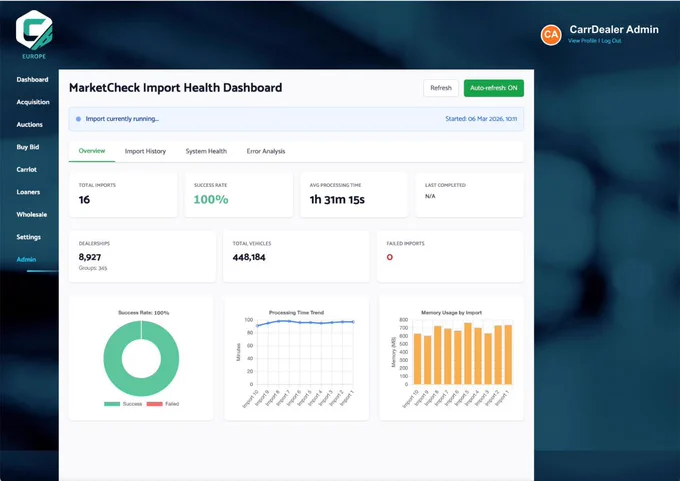Viewport: 680px width, 481px height.
Task: Click the Failed Imports value 0
Action: (x=389, y=257)
